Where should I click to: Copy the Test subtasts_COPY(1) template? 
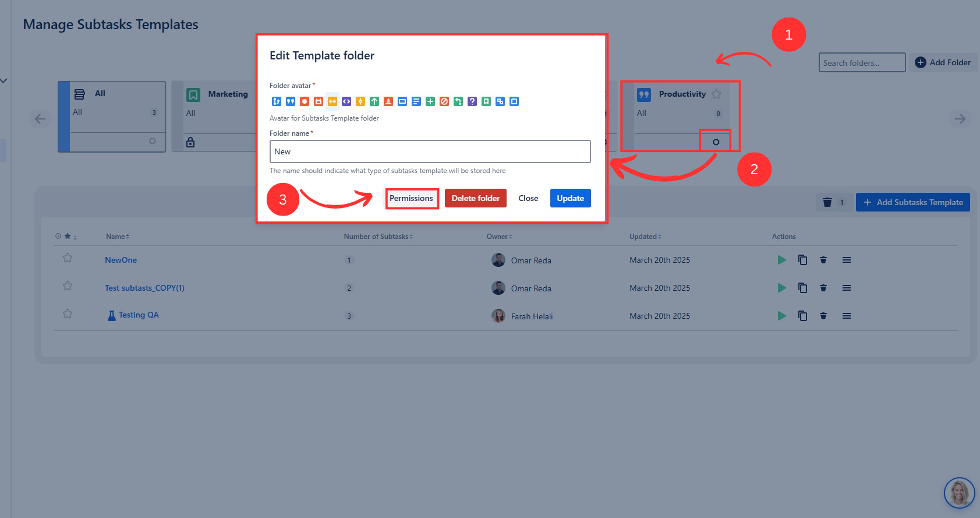click(x=802, y=288)
